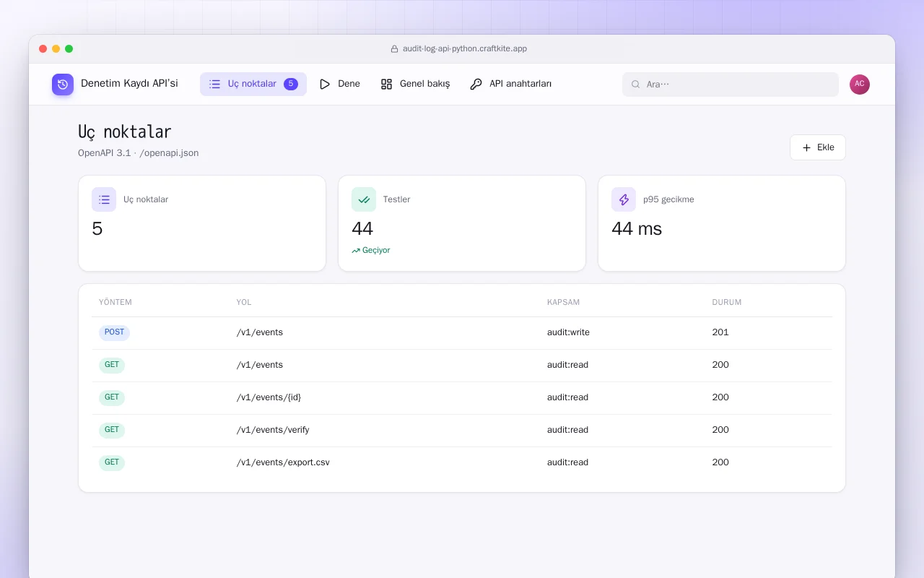The height and width of the screenshot is (578, 924).
Task: Focus the Ara search field
Action: click(731, 85)
